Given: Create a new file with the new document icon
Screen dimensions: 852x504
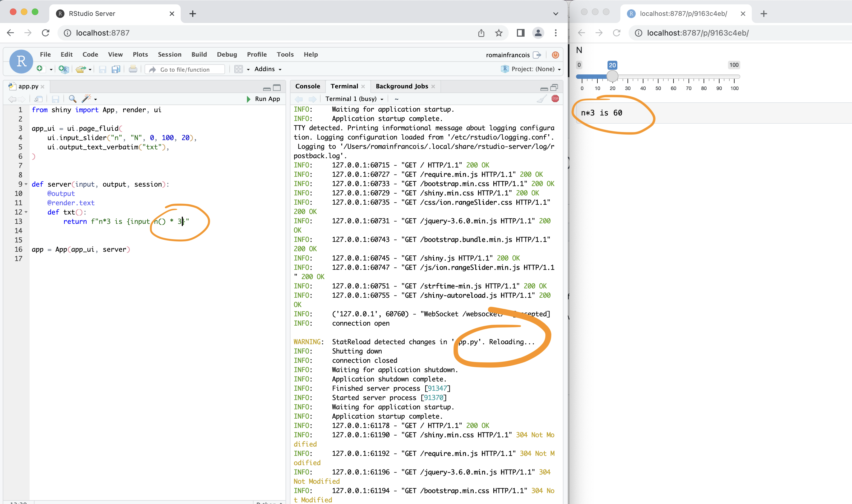Looking at the screenshot, I should (41, 69).
